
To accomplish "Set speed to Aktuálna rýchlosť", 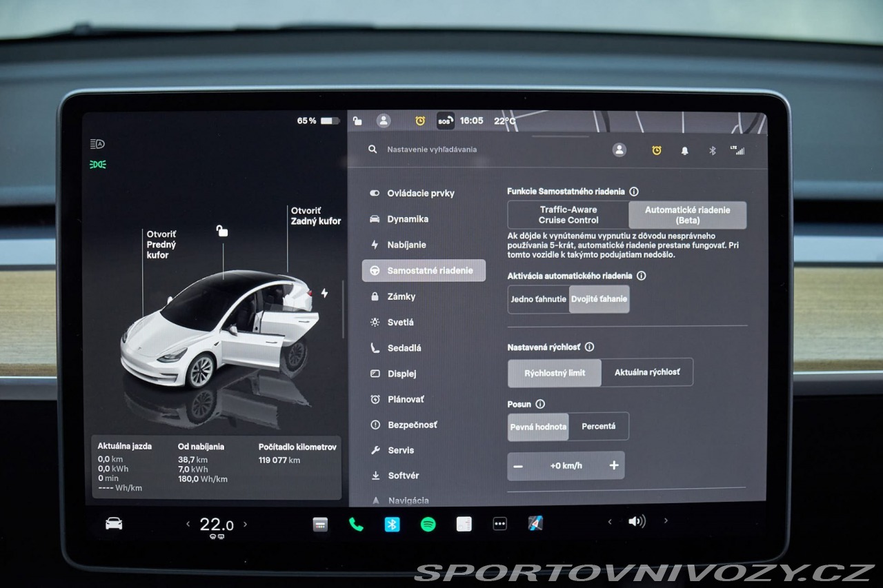I will point(647,373).
